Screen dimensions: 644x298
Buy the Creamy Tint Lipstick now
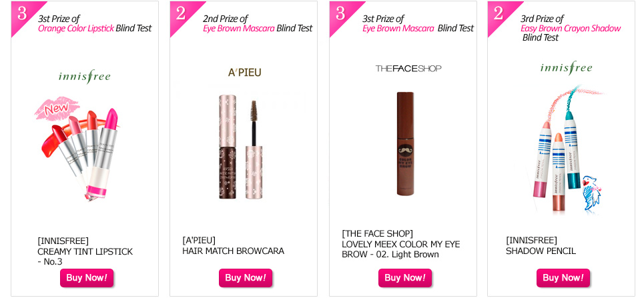pyautogui.click(x=87, y=278)
